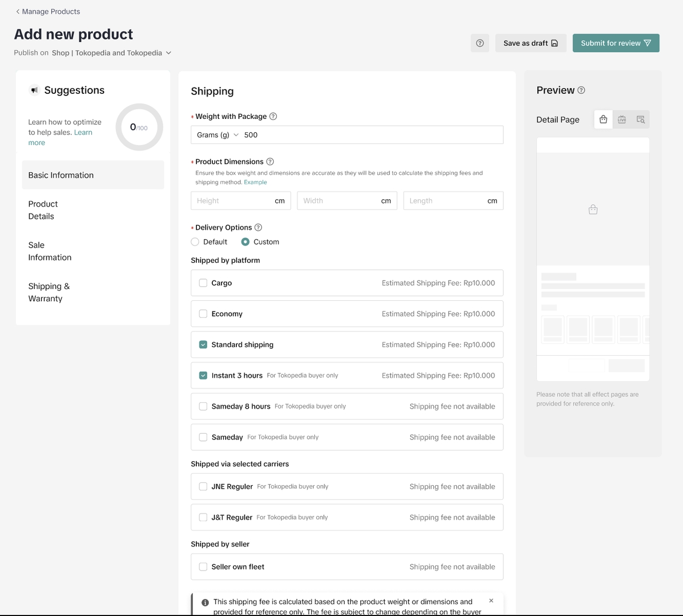683x616 pixels.
Task: Go to Product Details section
Action: pyautogui.click(x=43, y=210)
